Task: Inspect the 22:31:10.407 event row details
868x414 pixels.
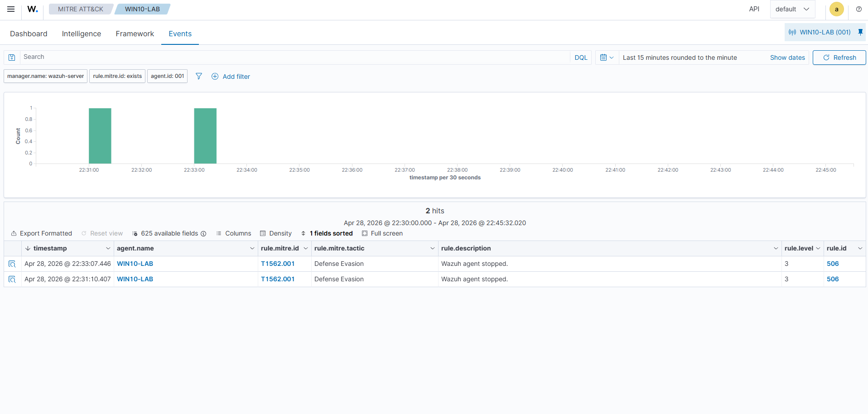Action: point(12,279)
